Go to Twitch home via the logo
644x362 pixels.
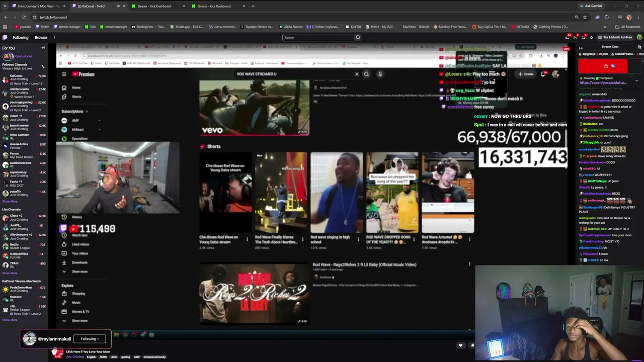tap(5, 37)
